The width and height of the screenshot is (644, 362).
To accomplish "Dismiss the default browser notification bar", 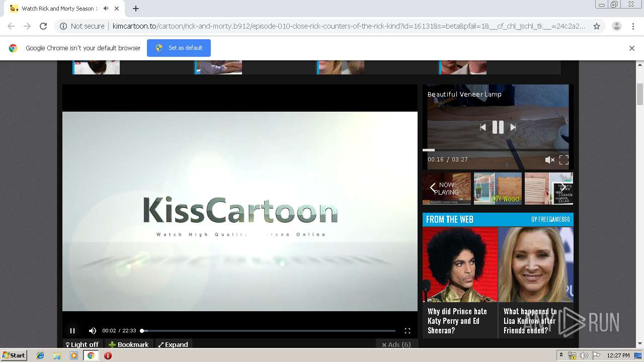I will 632,48.
